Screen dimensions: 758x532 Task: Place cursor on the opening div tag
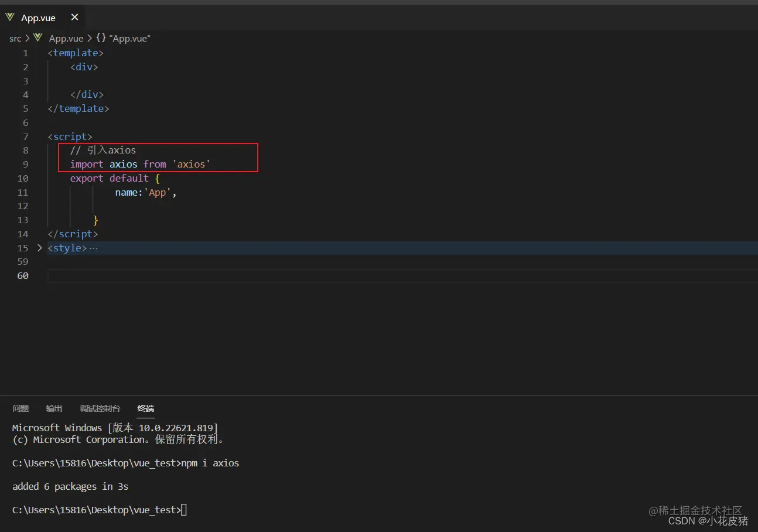(84, 67)
